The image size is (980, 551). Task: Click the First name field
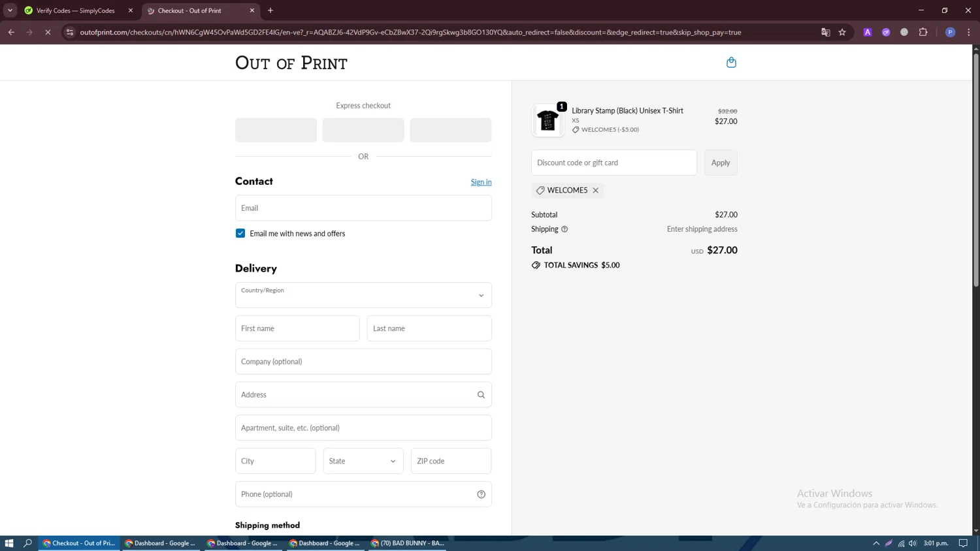[x=297, y=328]
